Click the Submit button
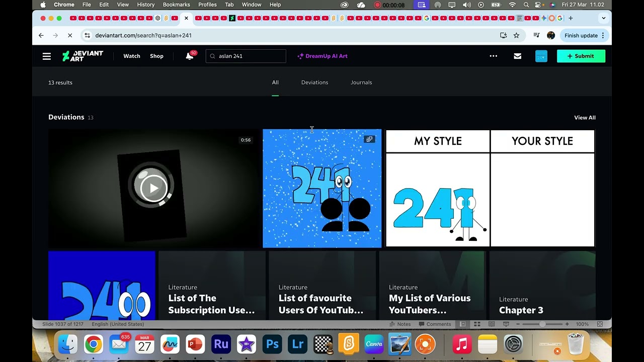Image resolution: width=644 pixels, height=362 pixels. pyautogui.click(x=581, y=56)
